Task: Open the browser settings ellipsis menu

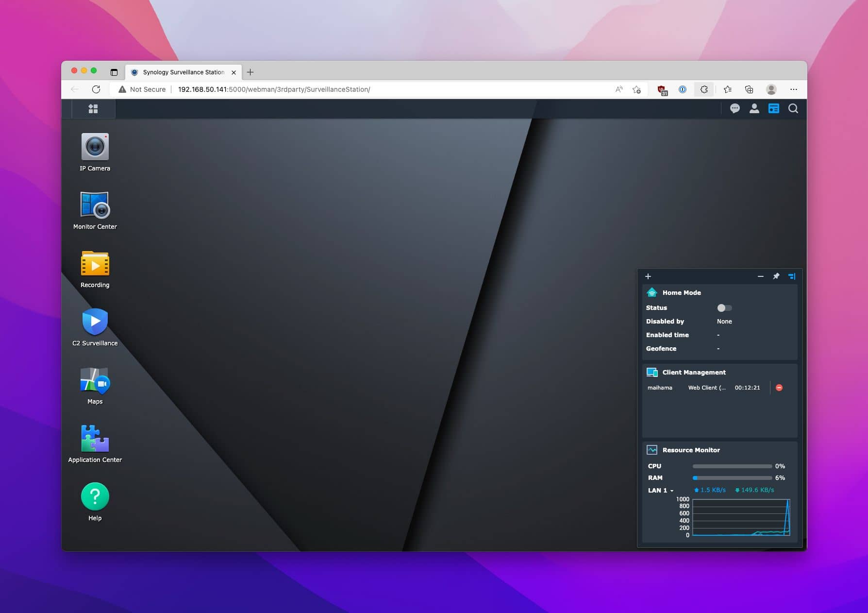Action: click(x=793, y=89)
